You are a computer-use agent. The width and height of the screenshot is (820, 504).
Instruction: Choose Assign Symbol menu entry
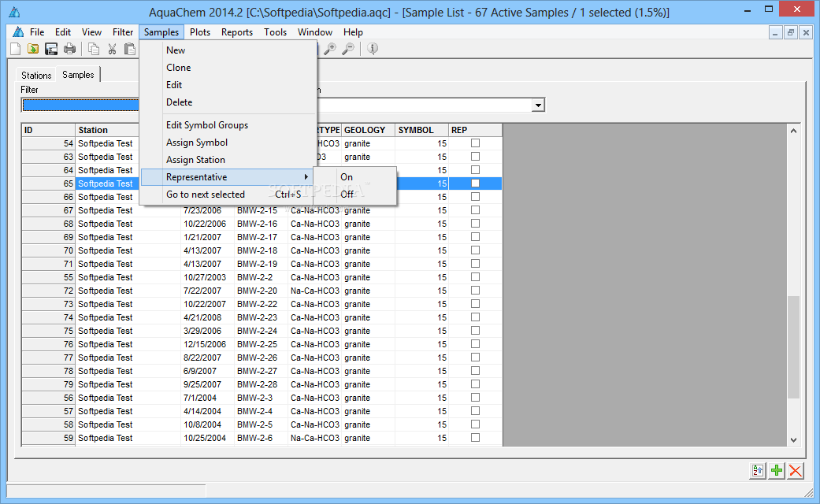229,143
